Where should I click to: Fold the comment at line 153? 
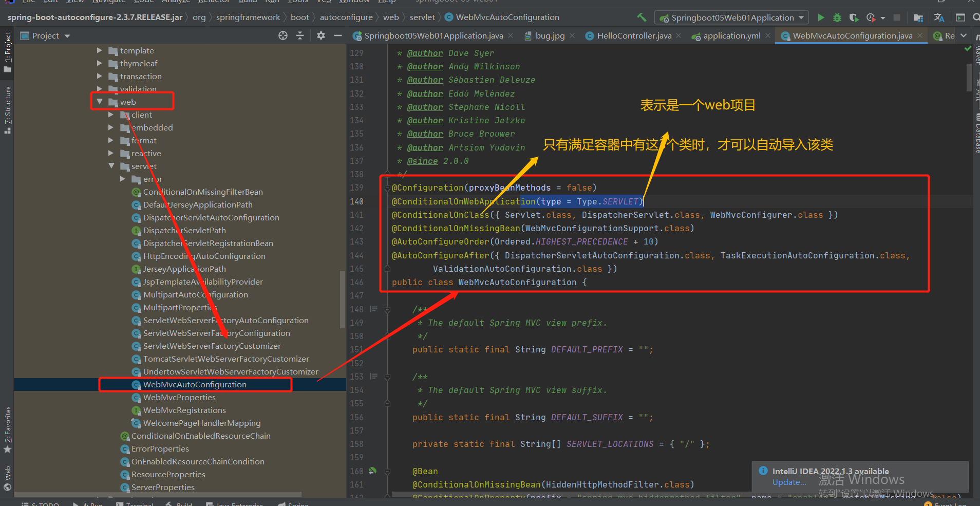point(388,377)
